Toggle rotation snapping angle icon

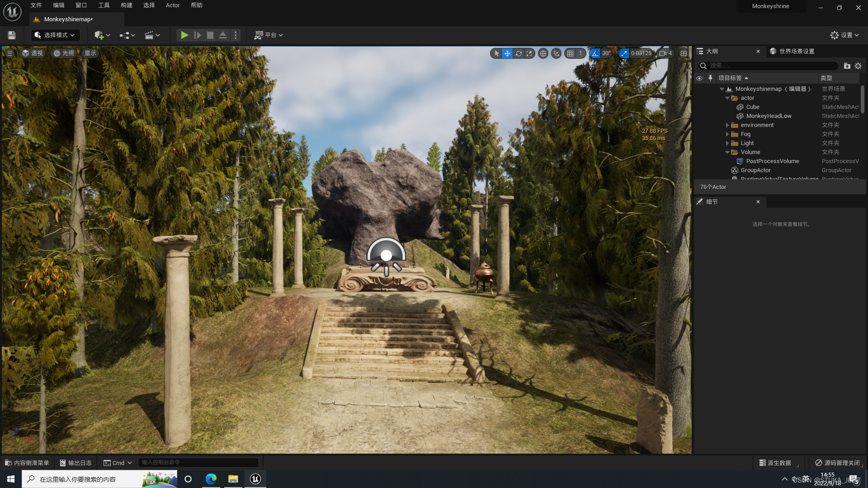(x=595, y=53)
